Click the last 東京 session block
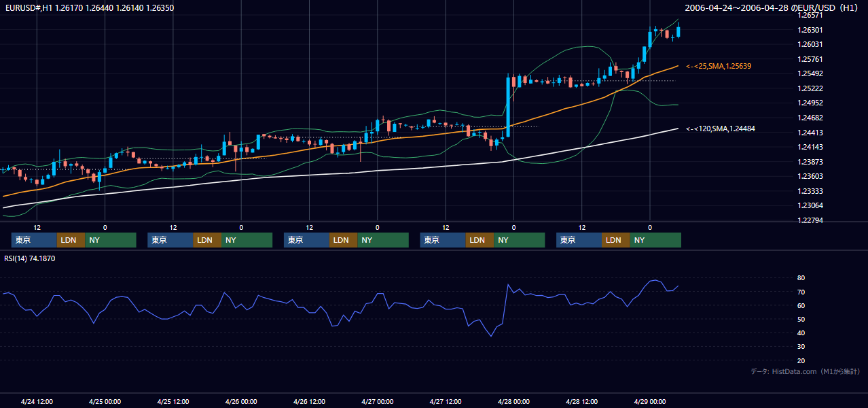Viewport: 868px width, 408px height. click(x=579, y=240)
